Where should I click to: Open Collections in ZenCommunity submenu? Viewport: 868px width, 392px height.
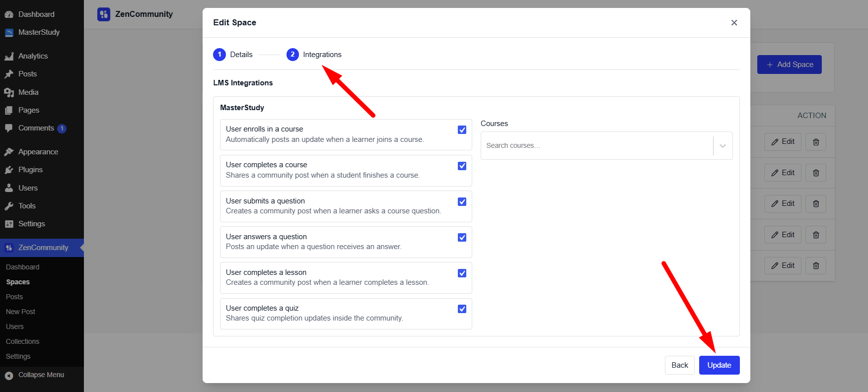click(22, 341)
